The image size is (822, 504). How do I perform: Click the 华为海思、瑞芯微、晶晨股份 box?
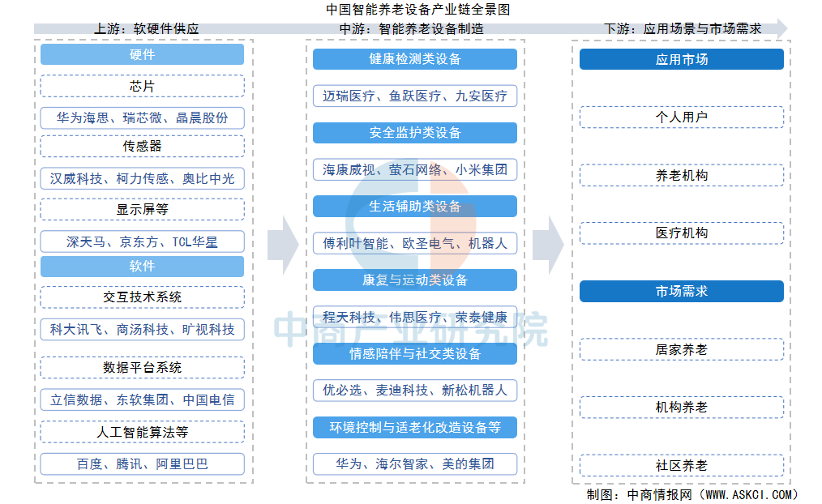142,117
